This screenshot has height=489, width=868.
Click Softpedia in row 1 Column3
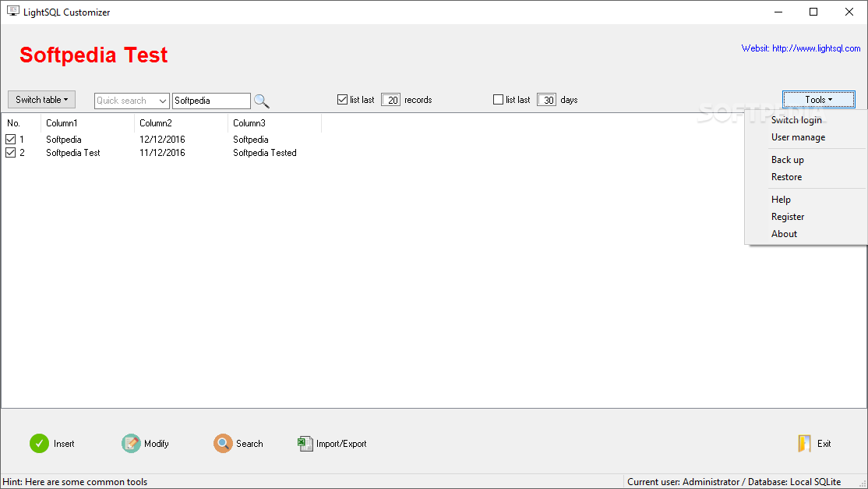(x=251, y=139)
